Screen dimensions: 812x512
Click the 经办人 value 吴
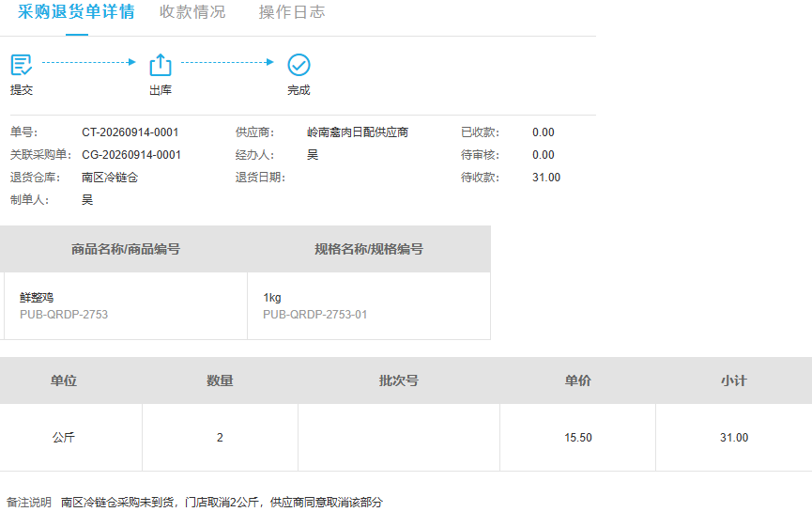pos(313,155)
